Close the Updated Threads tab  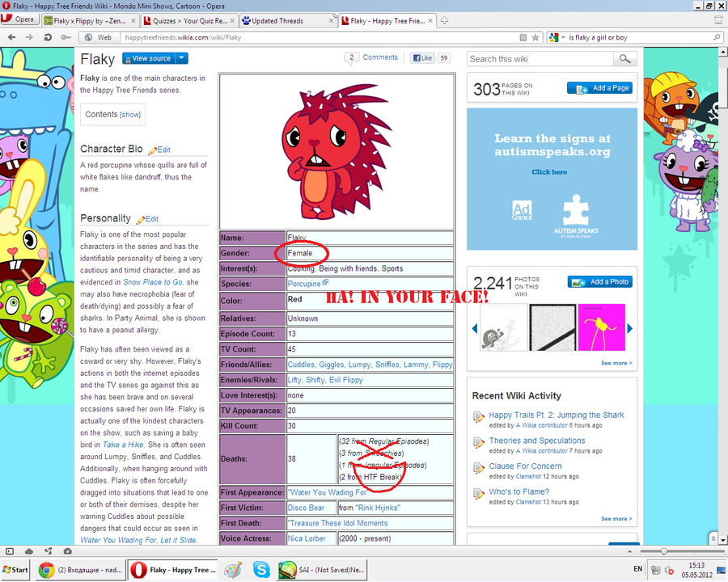coord(332,21)
